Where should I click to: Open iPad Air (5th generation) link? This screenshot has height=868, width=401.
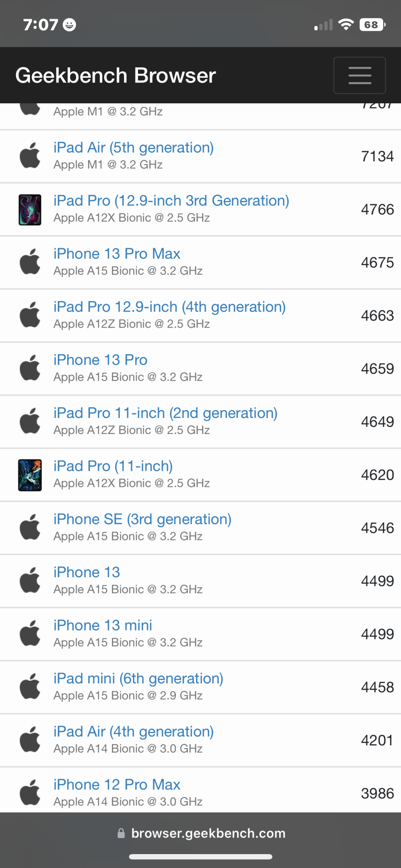click(x=133, y=148)
